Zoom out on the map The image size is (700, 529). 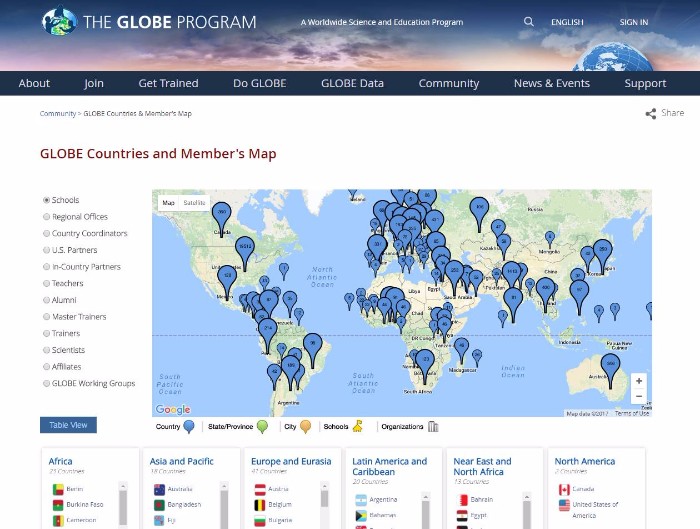639,396
